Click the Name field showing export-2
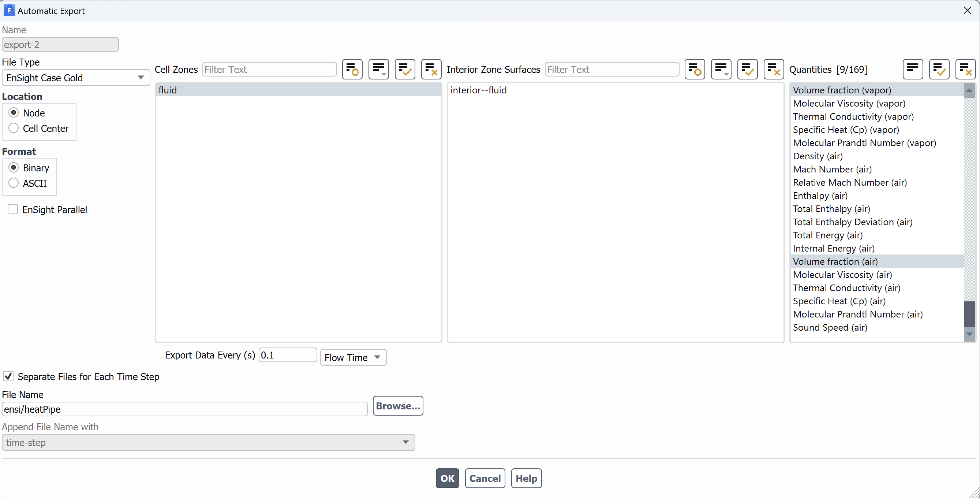980x498 pixels. [60, 44]
